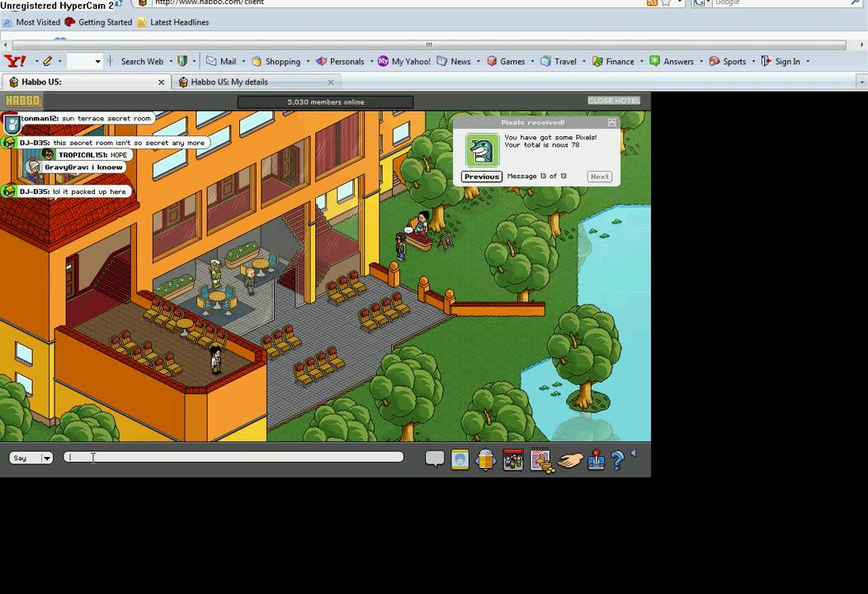This screenshot has width=868, height=594.
Task: Click inside the Google search box
Action: (x=781, y=2)
